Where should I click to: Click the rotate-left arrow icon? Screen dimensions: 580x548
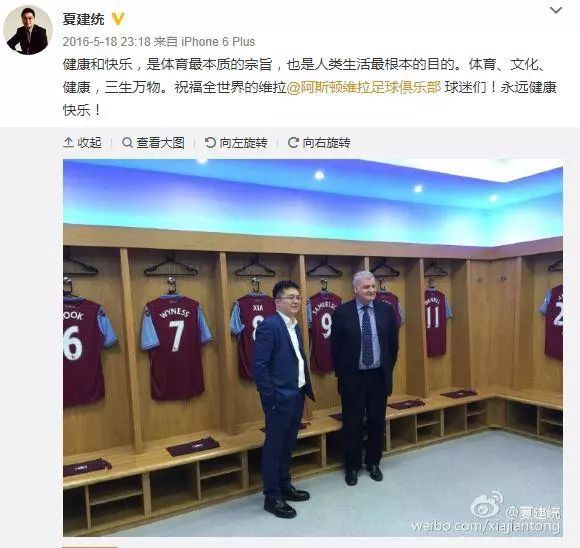click(210, 142)
